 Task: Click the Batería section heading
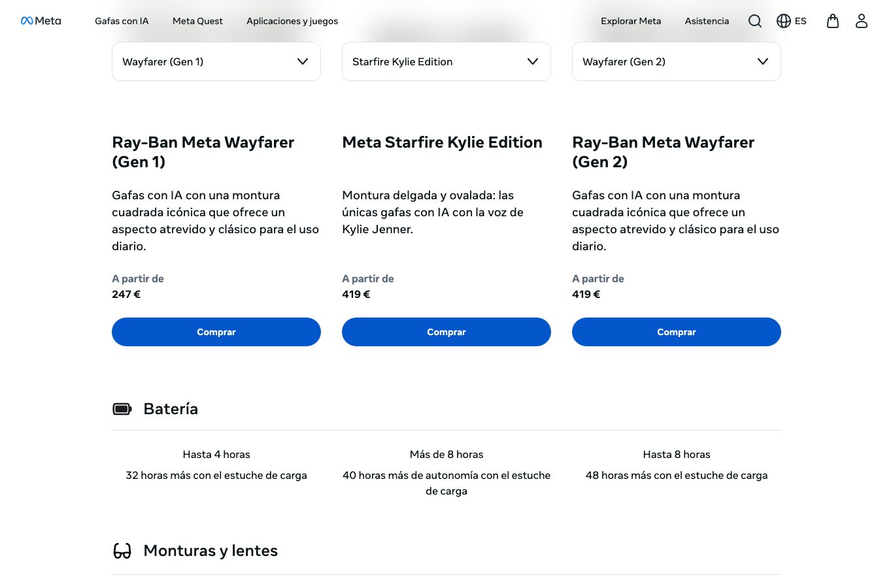pos(171,409)
